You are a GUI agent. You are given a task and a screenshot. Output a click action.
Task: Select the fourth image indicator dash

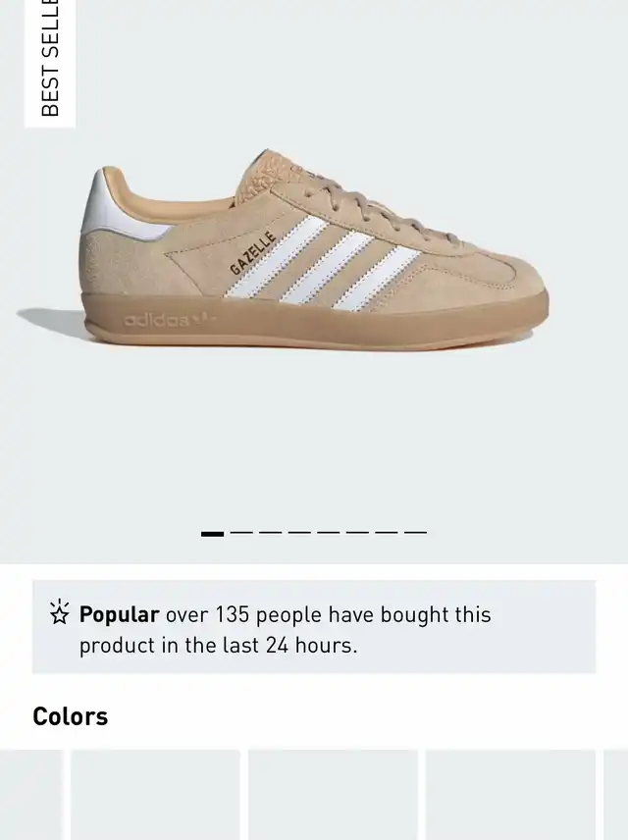299,533
